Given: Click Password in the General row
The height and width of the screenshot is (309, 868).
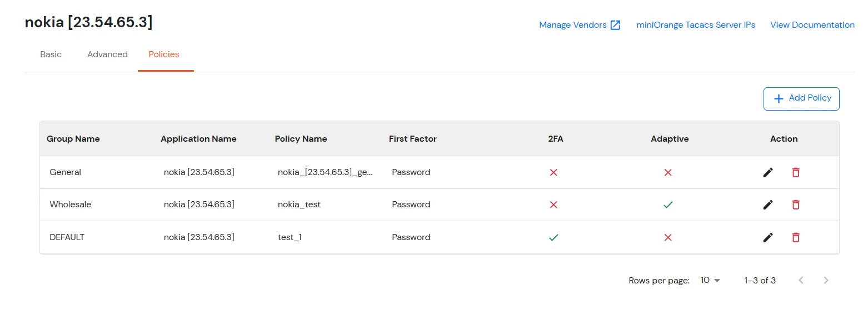Looking at the screenshot, I should (x=411, y=172).
